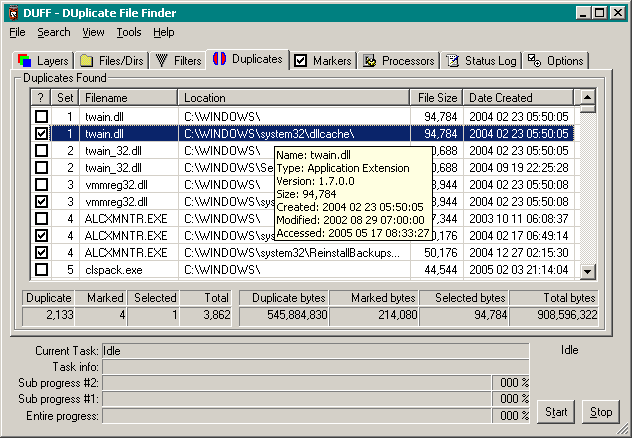Open the Search menu
This screenshot has width=632, height=438.
[54, 32]
